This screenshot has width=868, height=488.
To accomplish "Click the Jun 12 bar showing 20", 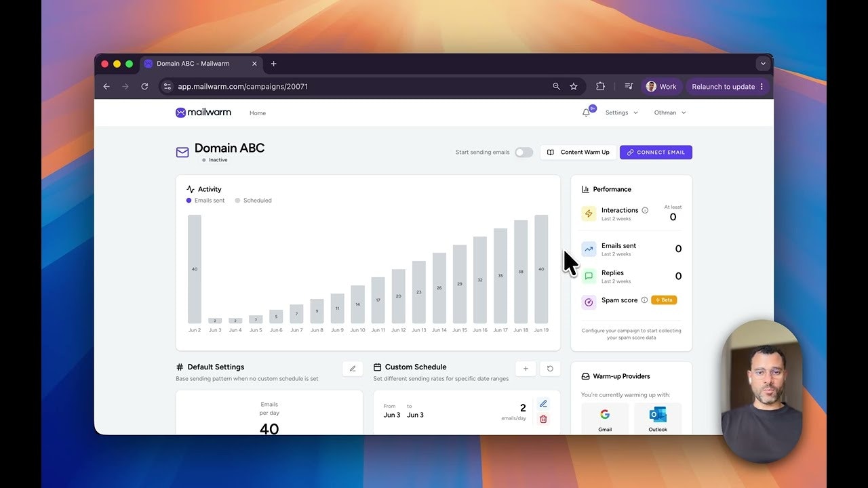I will (x=399, y=296).
